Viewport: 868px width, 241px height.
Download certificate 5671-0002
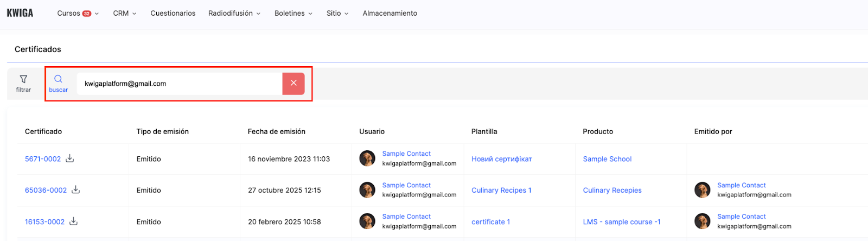coord(70,158)
